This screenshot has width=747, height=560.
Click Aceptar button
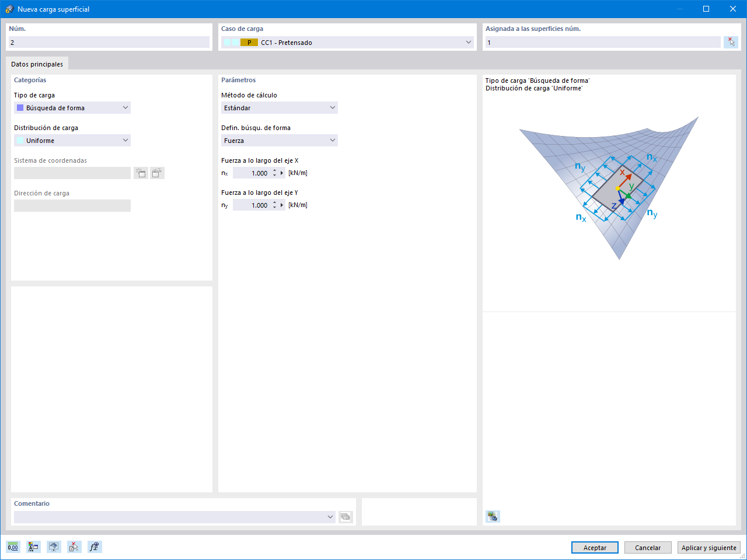click(595, 548)
